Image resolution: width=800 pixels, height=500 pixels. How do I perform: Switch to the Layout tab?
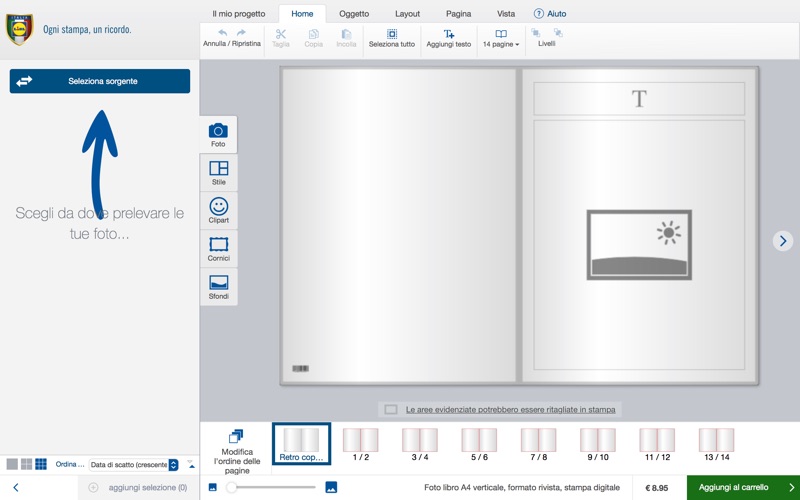point(407,14)
